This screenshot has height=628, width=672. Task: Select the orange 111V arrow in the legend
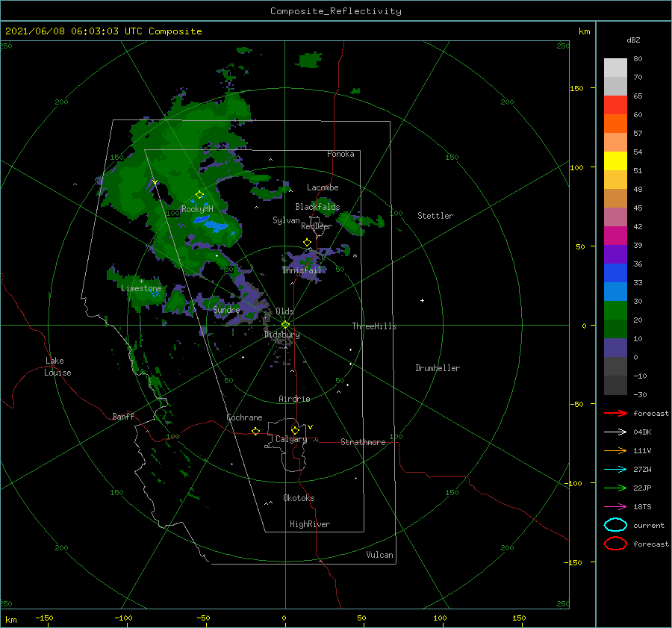[x=615, y=450]
